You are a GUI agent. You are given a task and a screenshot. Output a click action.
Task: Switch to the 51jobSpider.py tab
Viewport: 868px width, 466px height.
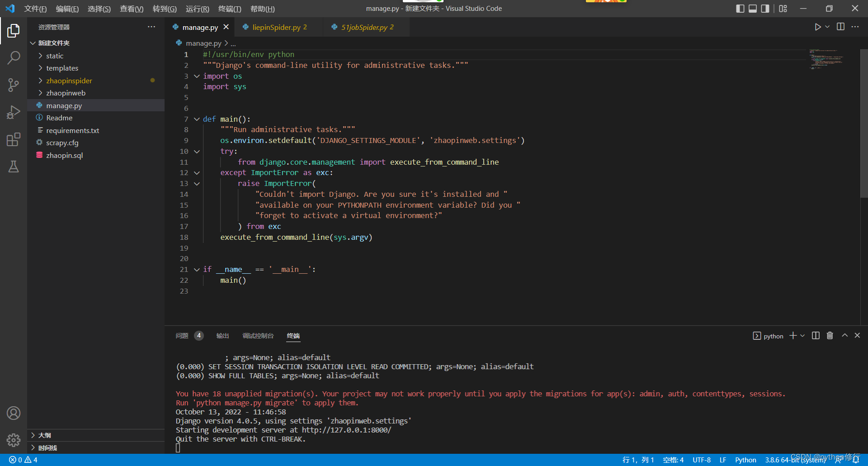(x=366, y=27)
